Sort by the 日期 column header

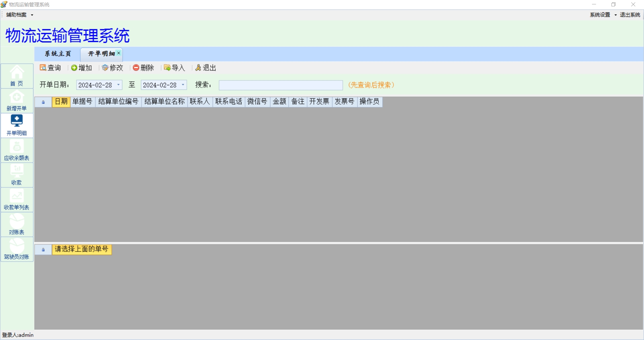click(x=61, y=102)
